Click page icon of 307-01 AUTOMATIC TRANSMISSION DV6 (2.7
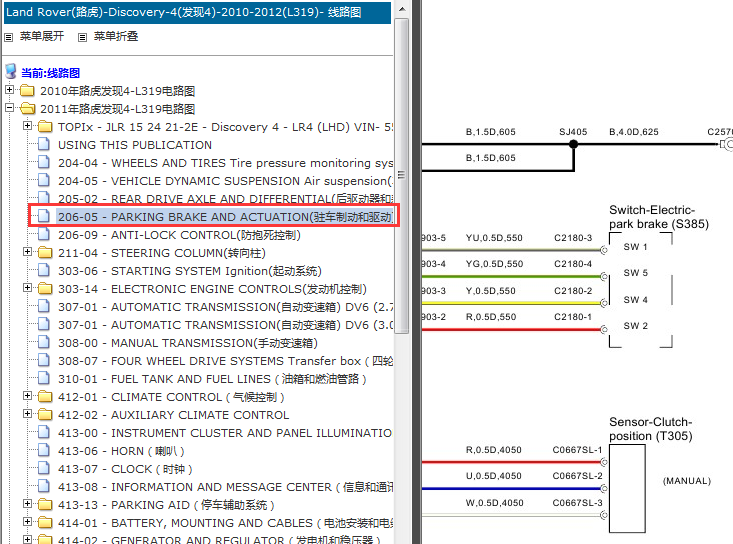The width and height of the screenshot is (733, 544). 44,306
